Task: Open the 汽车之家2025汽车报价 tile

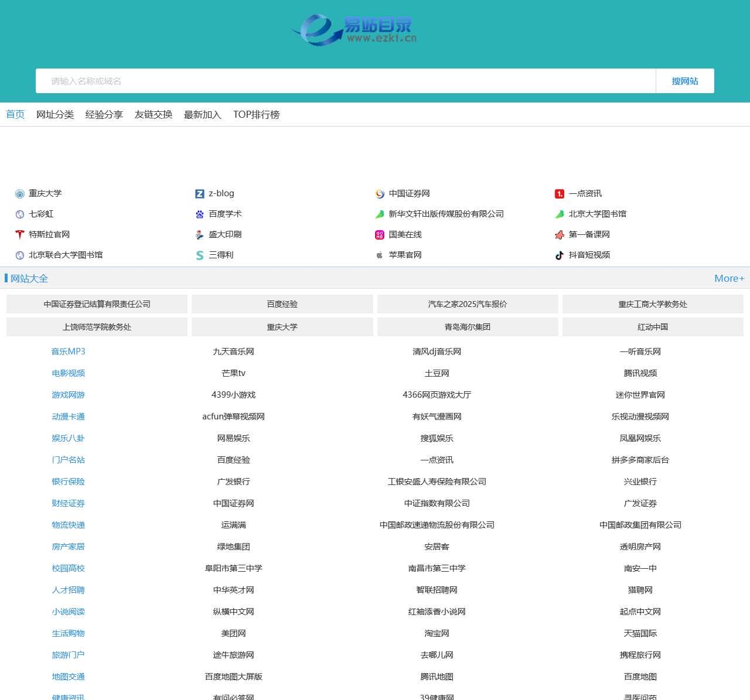Action: (468, 304)
